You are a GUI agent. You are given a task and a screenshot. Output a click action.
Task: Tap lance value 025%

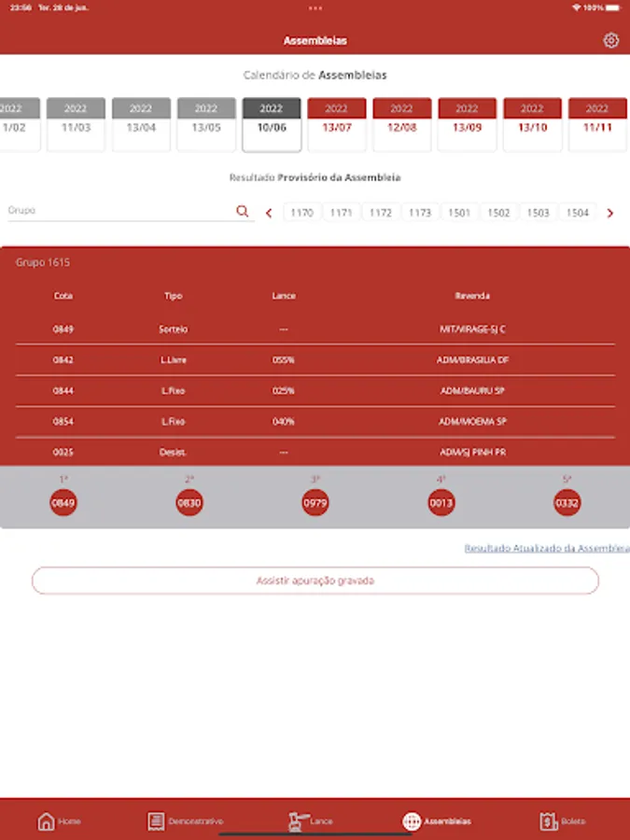pos(284,390)
